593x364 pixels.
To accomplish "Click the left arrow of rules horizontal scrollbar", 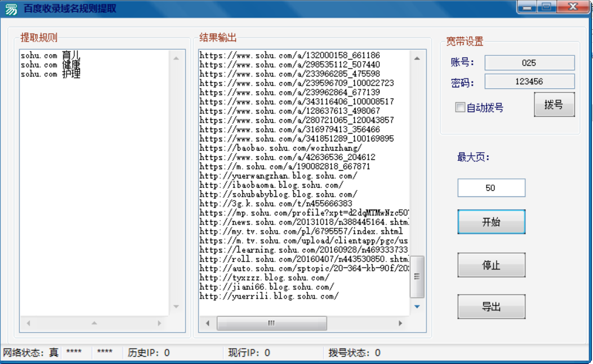I will click(28, 323).
